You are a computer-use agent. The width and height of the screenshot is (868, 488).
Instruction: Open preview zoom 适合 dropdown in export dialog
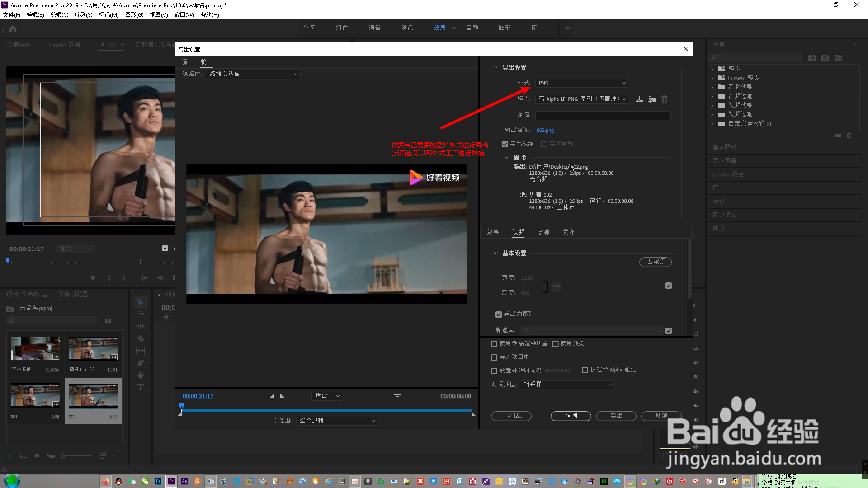tap(327, 396)
